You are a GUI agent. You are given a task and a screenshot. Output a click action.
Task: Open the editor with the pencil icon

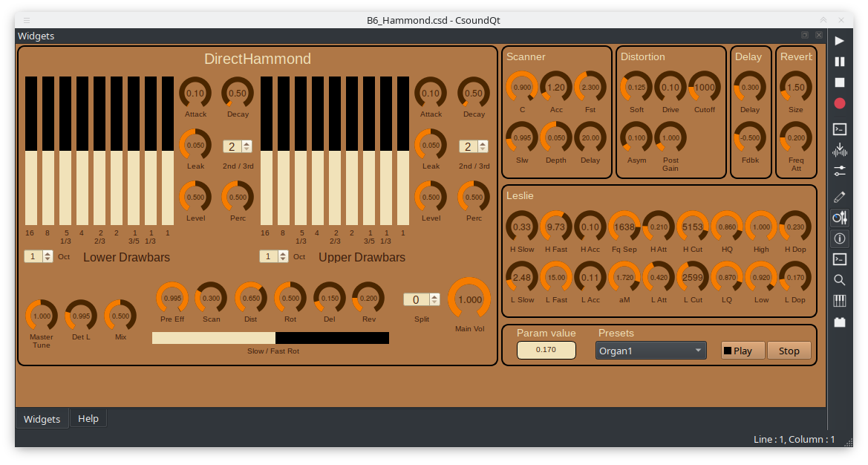coord(839,197)
